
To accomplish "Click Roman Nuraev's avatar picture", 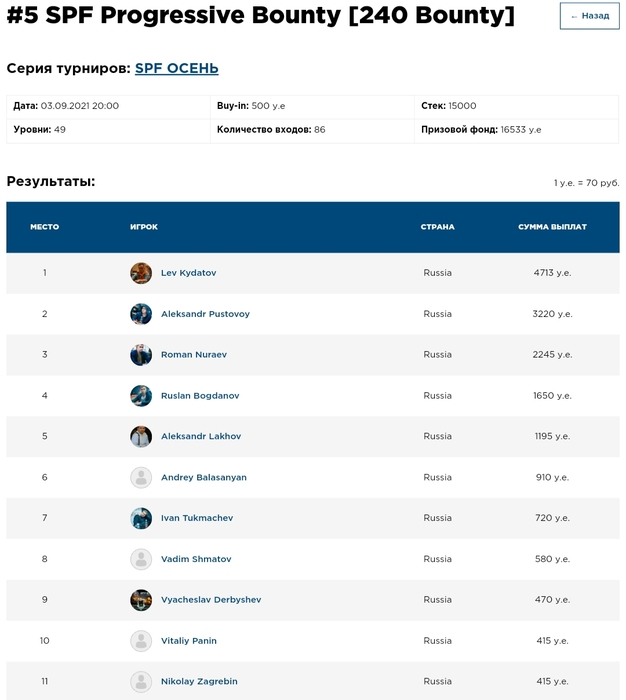I will tap(141, 355).
